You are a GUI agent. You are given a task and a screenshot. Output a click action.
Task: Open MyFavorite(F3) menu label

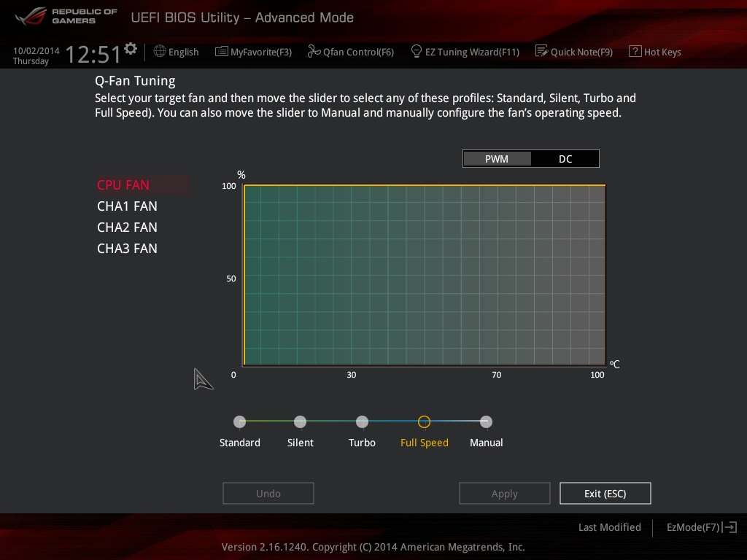coord(261,52)
